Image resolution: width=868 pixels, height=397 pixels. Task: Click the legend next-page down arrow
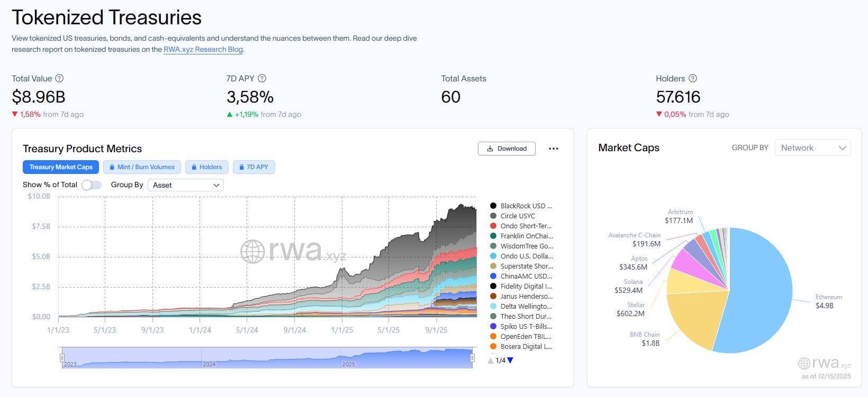(510, 361)
